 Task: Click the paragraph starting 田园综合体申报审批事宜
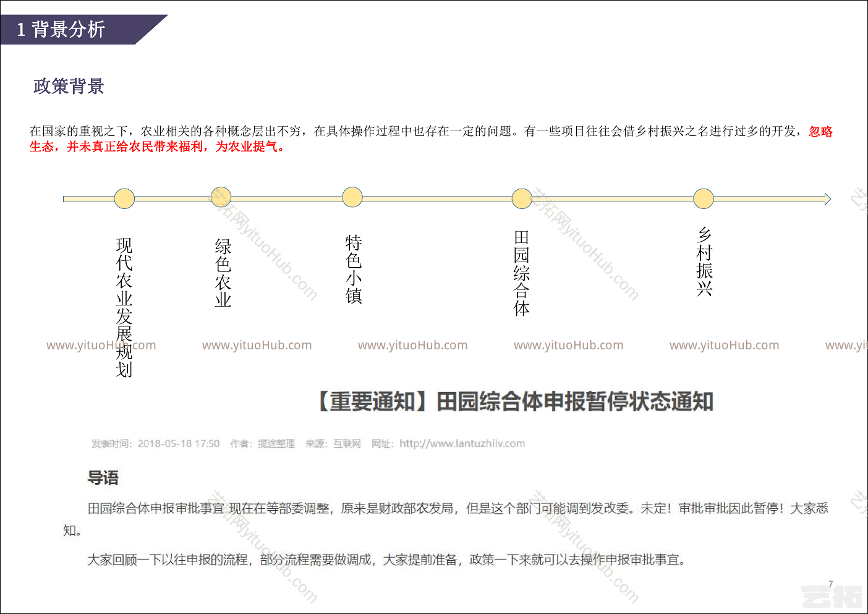(x=446, y=519)
